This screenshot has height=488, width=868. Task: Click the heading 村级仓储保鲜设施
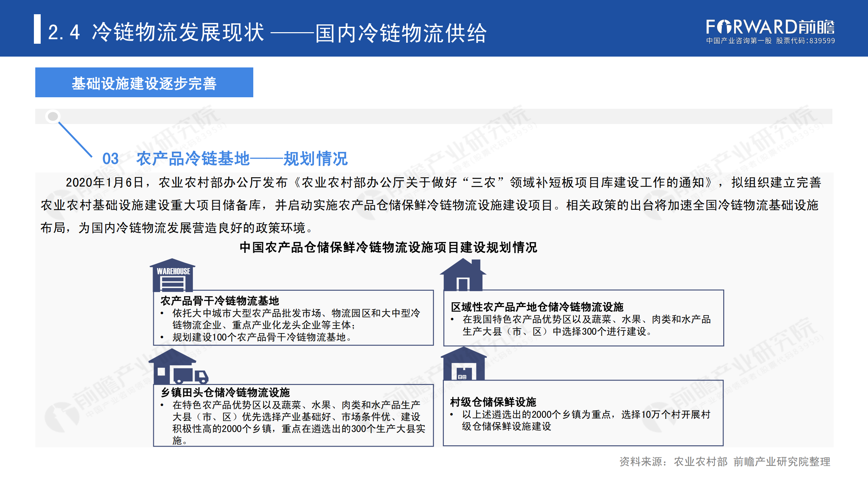coord(493,402)
